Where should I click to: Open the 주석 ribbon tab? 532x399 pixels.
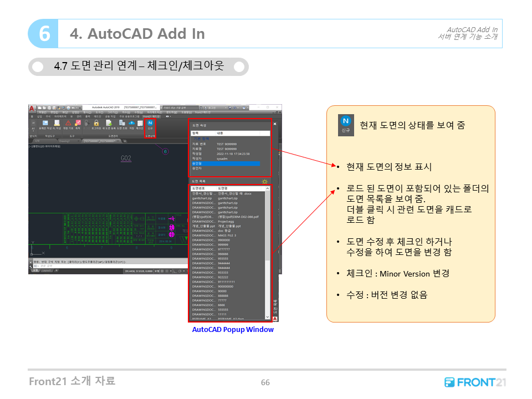tap(48, 116)
